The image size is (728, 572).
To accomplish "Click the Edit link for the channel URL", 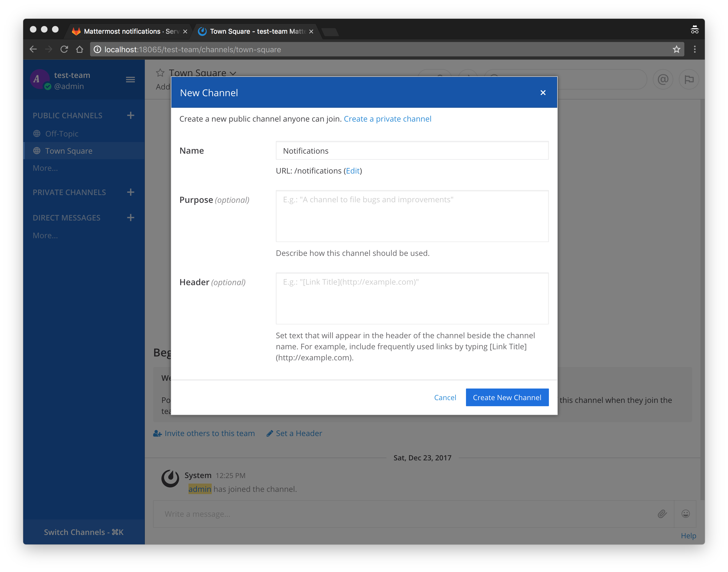I will point(352,171).
